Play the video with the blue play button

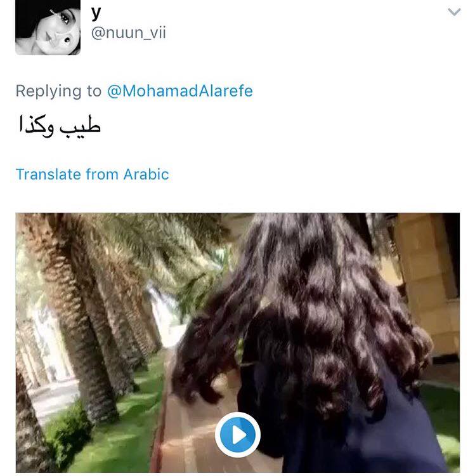(x=237, y=435)
